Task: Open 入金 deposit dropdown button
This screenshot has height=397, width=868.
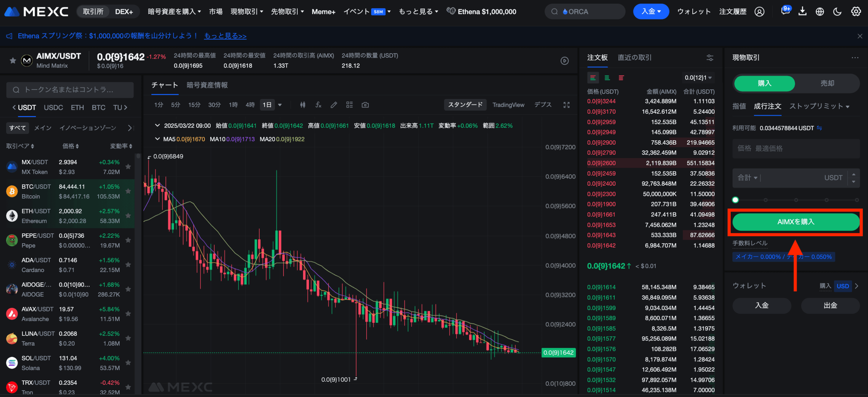Action: pyautogui.click(x=651, y=12)
